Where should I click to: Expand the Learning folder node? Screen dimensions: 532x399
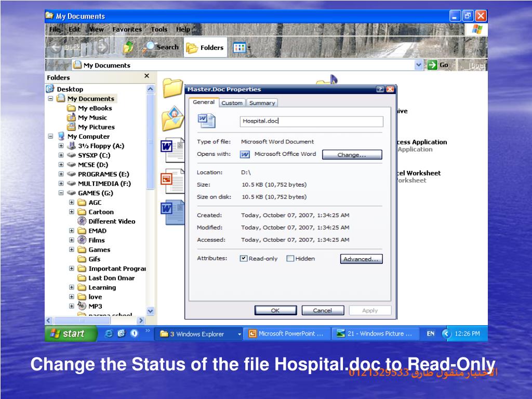tap(72, 287)
